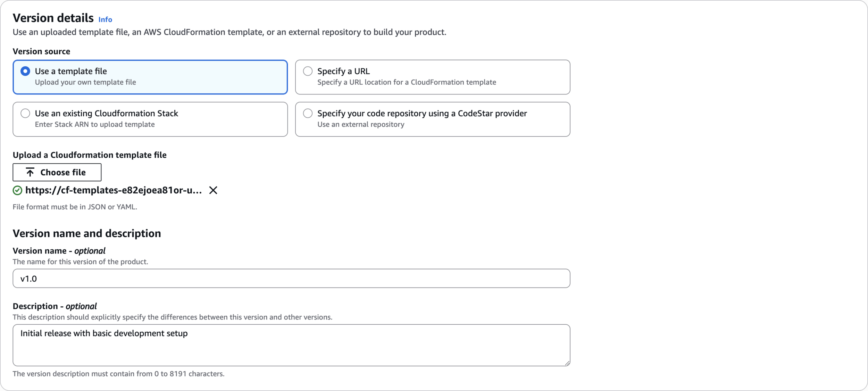Click the 'Use an external repository' subtitle
Screen dimensions: 868x391
click(x=360, y=124)
